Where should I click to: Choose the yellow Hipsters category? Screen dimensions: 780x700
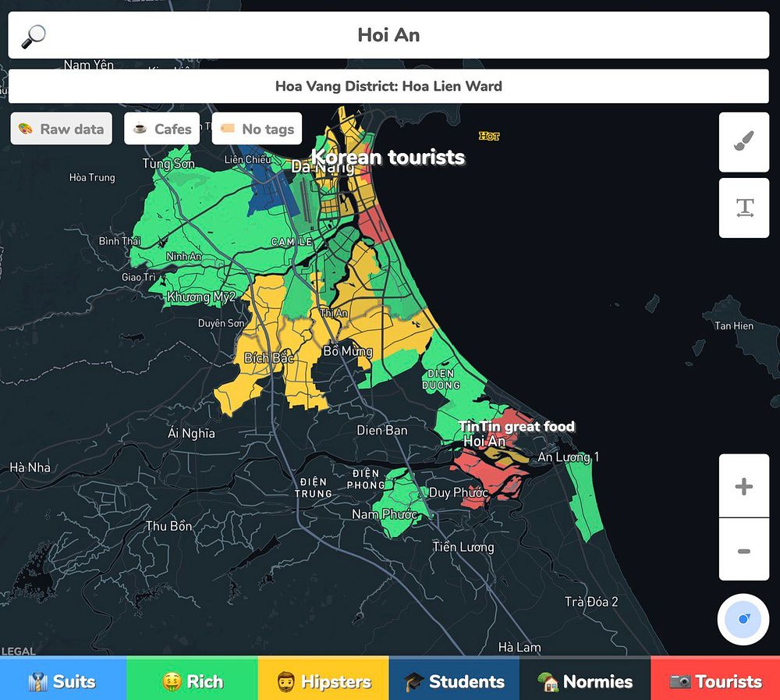tap(324, 680)
